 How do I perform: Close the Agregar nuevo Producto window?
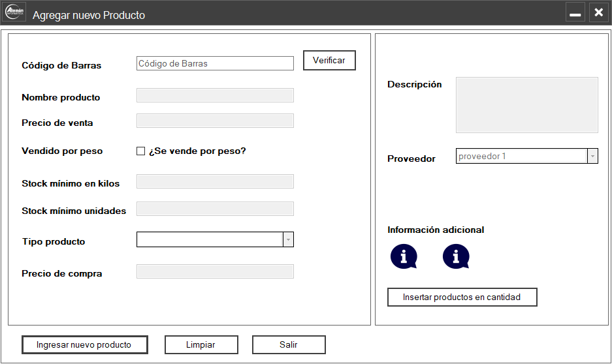[598, 13]
